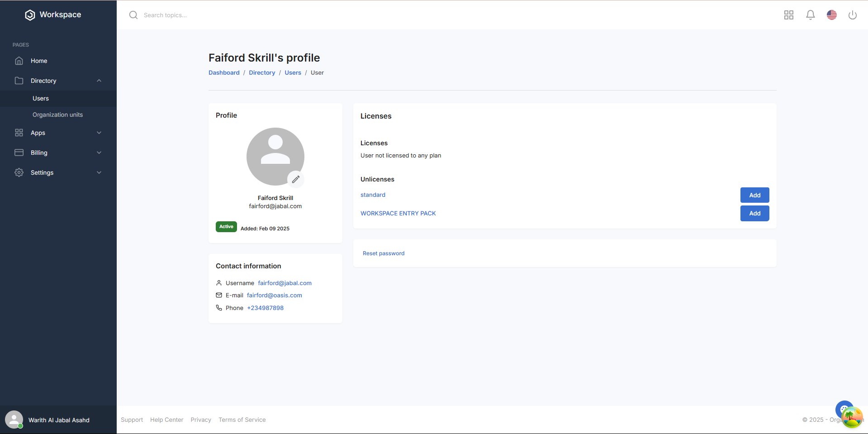The width and height of the screenshot is (868, 434).
Task: Open the apps grid icon in header
Action: pos(788,15)
